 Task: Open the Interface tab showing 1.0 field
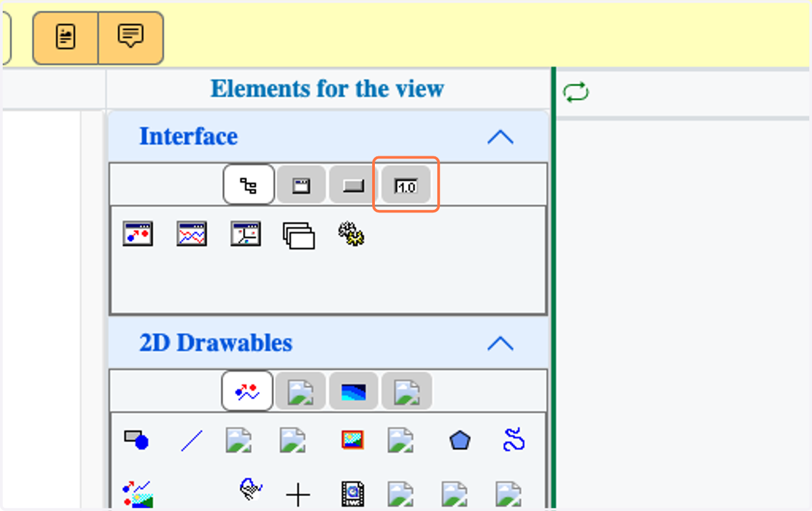pyautogui.click(x=406, y=185)
